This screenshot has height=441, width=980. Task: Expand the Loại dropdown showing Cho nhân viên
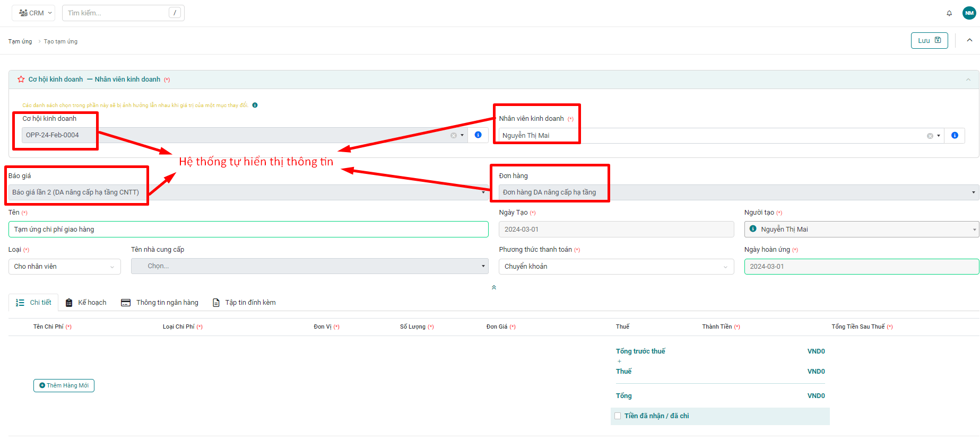[64, 267]
